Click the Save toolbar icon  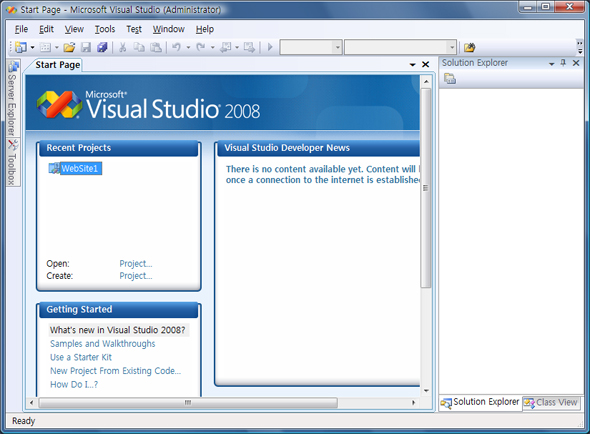pyautogui.click(x=86, y=47)
